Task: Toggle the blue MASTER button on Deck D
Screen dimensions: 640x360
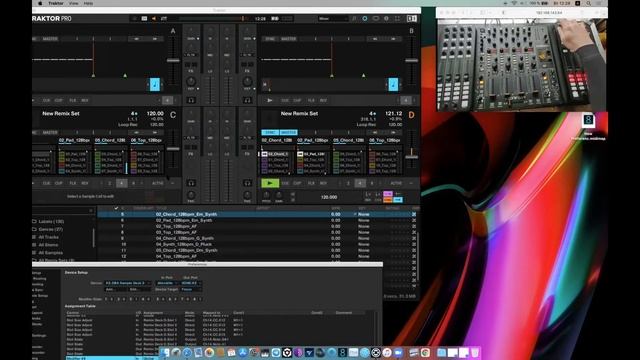Action: tap(289, 133)
